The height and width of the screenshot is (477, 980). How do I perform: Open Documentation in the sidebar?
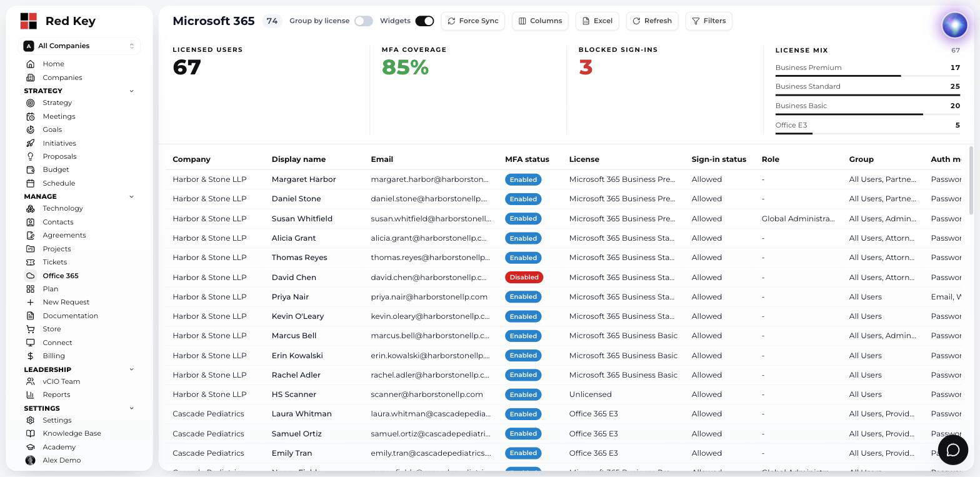[70, 316]
